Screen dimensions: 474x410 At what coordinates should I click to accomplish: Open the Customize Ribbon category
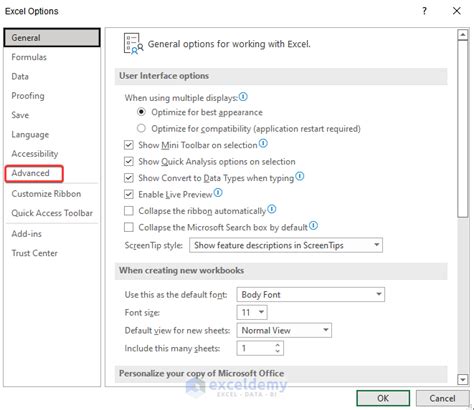(x=52, y=194)
